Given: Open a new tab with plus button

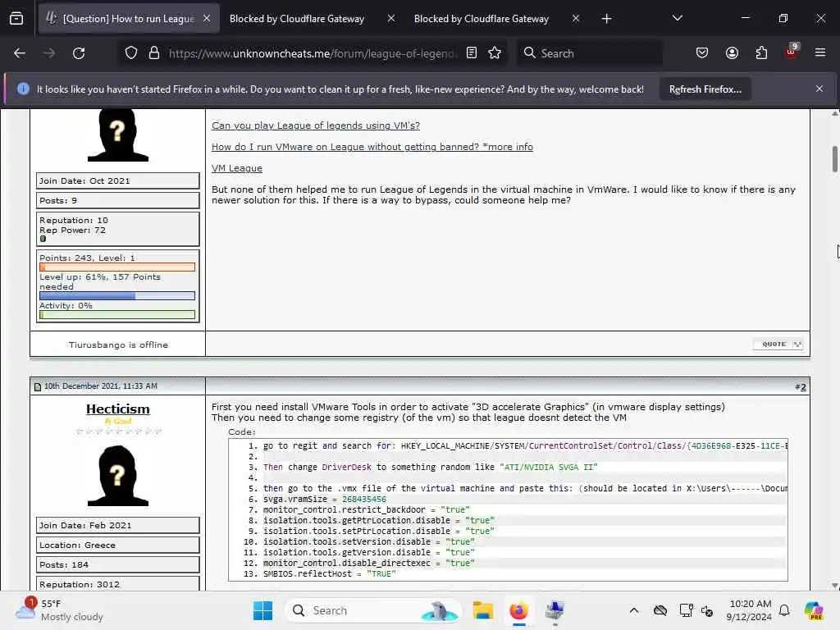Looking at the screenshot, I should coord(606,19).
